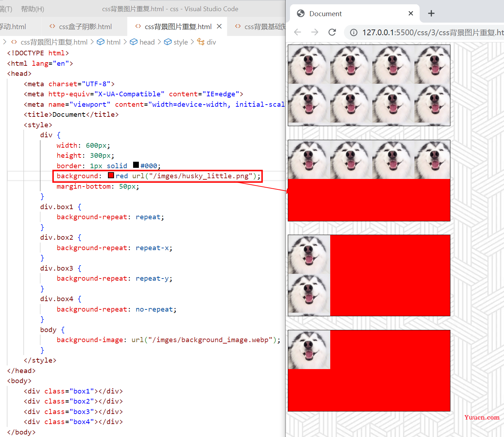
Task: Click the repeat-y box with a husky column
Action: (369, 276)
